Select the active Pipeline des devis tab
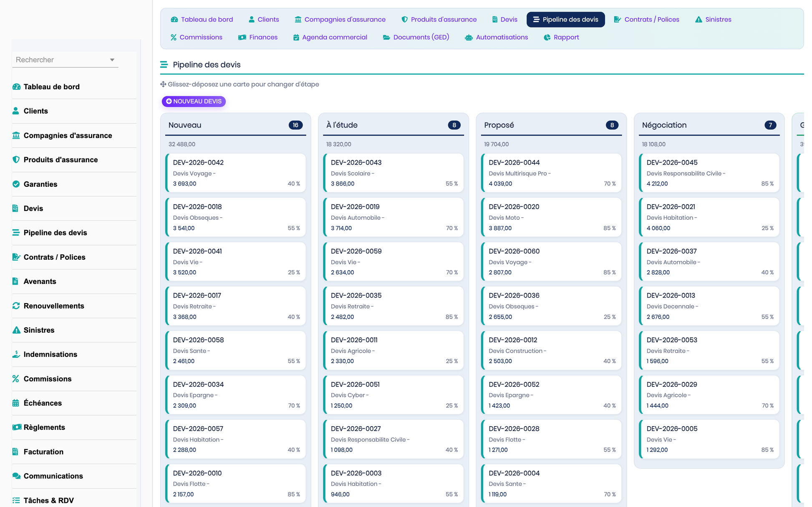This screenshot has width=812, height=507. pos(566,19)
